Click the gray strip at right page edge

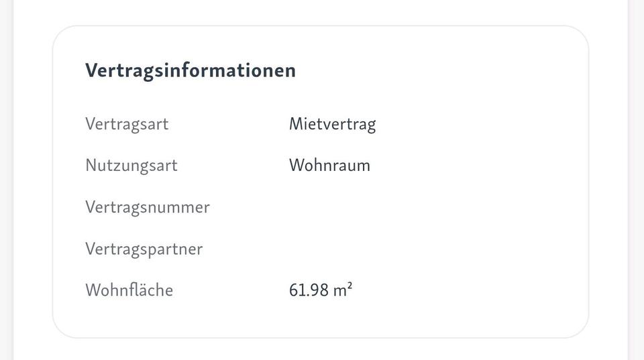click(636, 180)
